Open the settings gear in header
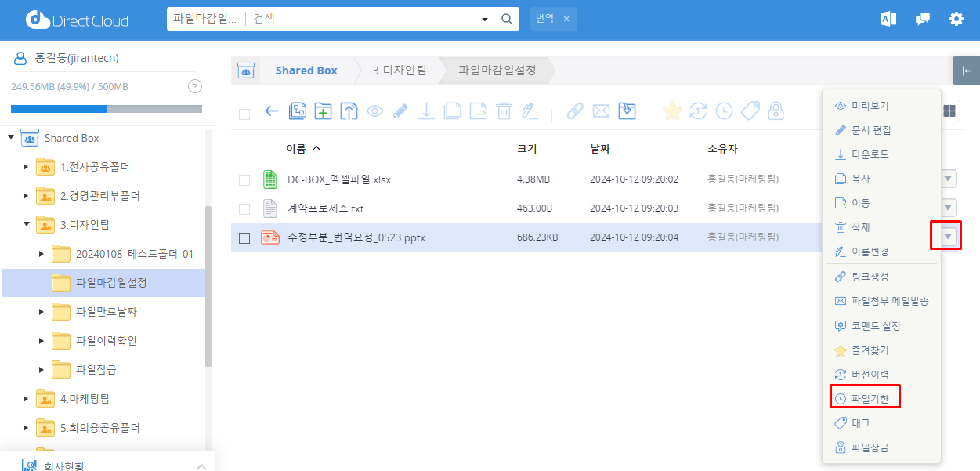 tap(956, 19)
